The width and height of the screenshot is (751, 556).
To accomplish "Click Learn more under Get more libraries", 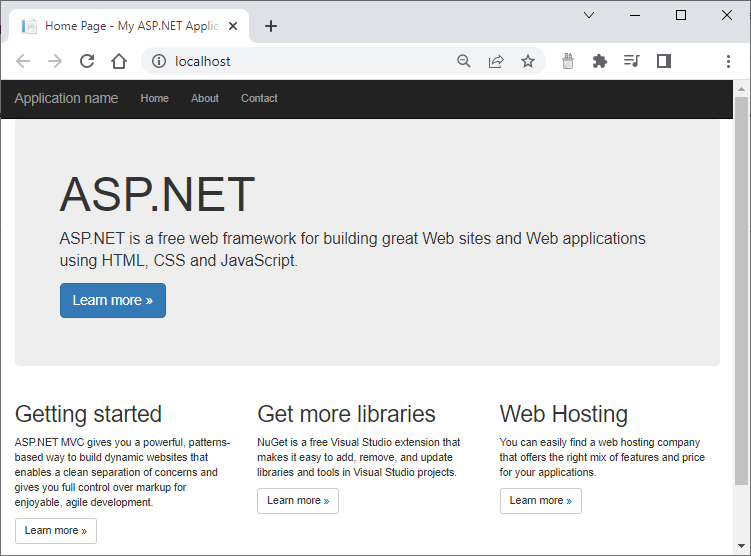I will 298,500.
